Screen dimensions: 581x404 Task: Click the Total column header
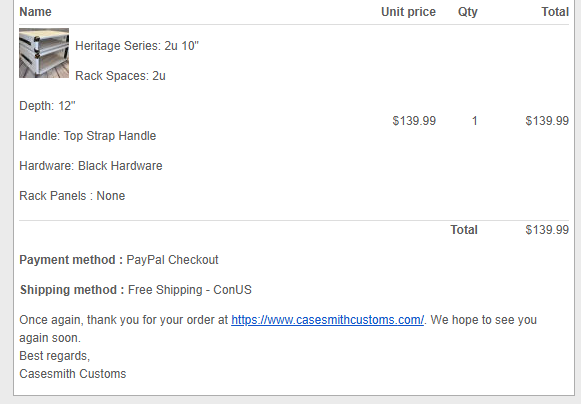(x=555, y=12)
